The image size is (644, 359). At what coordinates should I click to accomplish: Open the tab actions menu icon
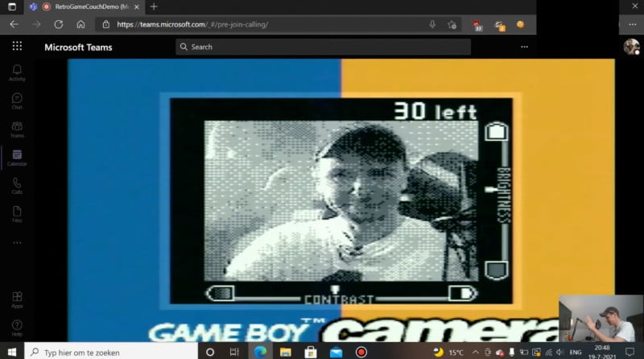coord(12,6)
